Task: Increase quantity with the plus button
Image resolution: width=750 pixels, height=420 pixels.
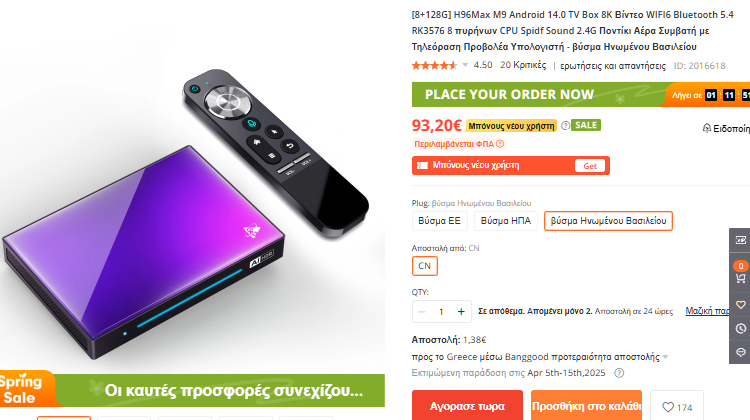Action: [461, 312]
